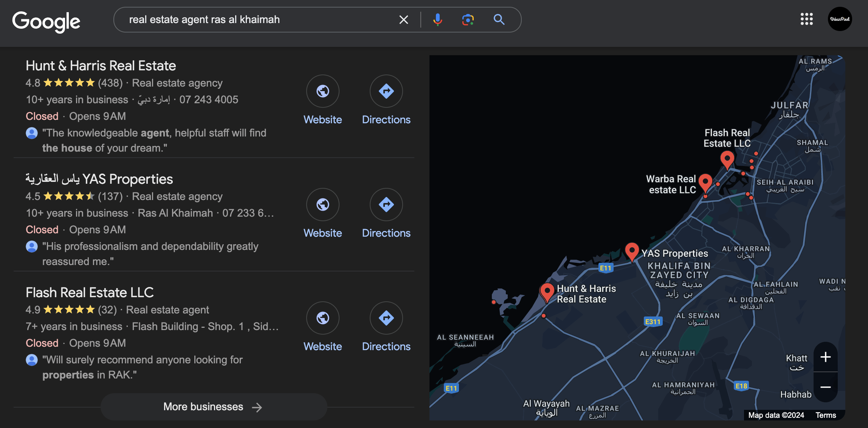This screenshot has width=868, height=428.
Task: Click More businesses button
Action: [x=214, y=407]
